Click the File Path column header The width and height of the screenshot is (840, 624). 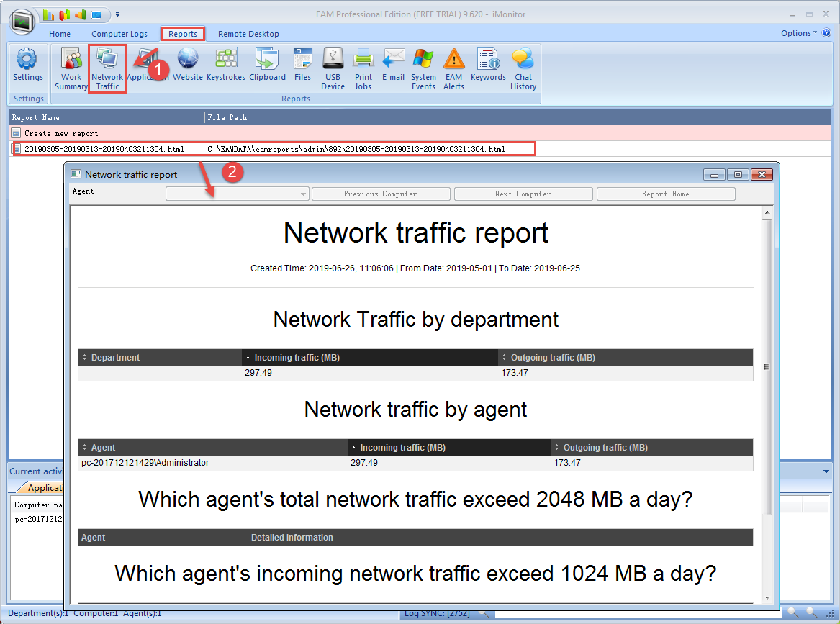(518, 117)
